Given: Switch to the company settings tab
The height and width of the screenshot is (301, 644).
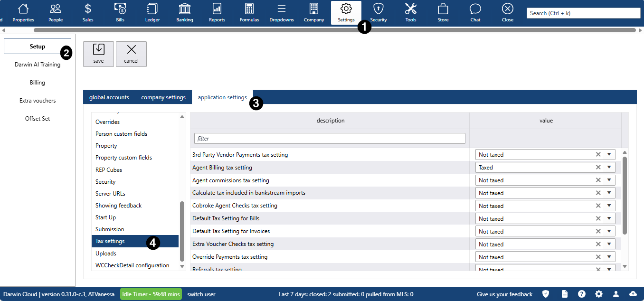Looking at the screenshot, I should (163, 97).
